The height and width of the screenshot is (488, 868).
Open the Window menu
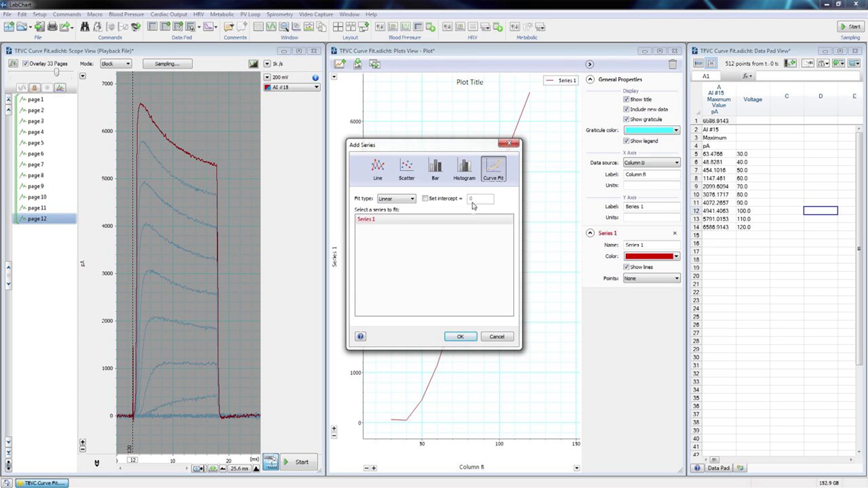point(349,14)
